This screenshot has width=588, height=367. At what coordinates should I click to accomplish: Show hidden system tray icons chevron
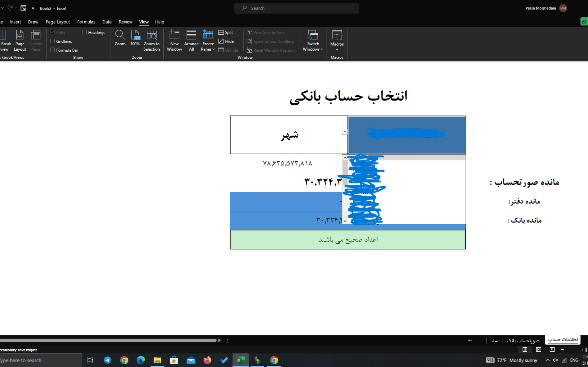coord(548,360)
